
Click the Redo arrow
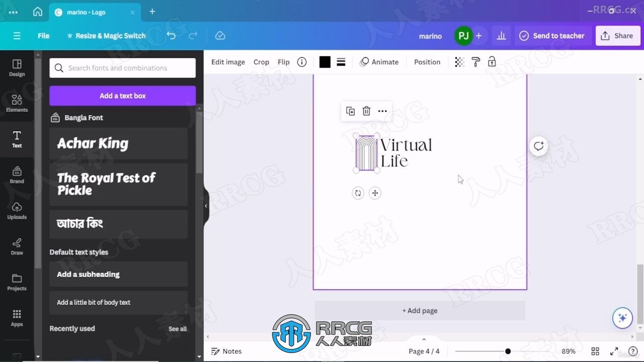[x=193, y=36]
